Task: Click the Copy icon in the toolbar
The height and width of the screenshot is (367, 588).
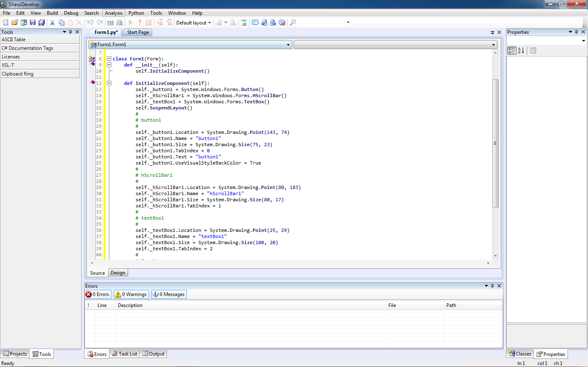Action: click(x=62, y=22)
